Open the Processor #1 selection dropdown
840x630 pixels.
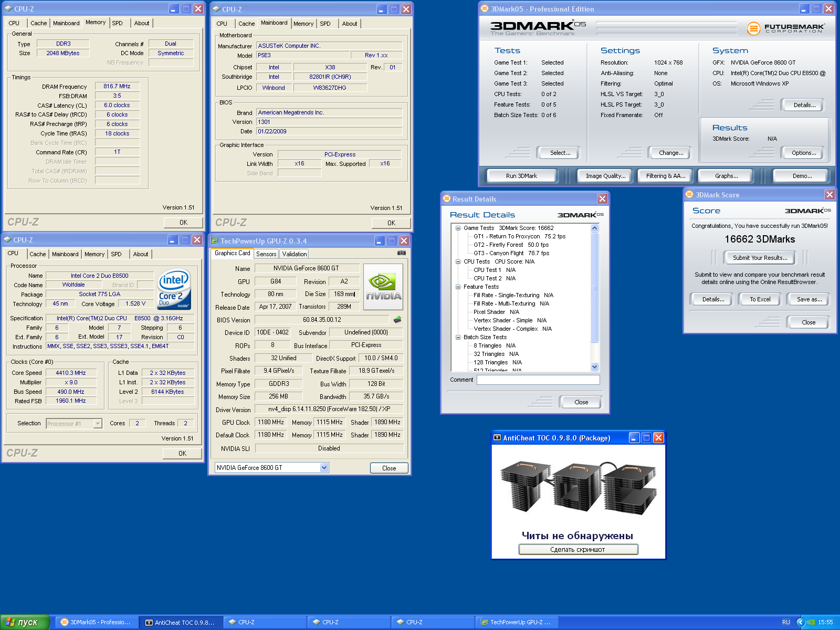coord(98,424)
